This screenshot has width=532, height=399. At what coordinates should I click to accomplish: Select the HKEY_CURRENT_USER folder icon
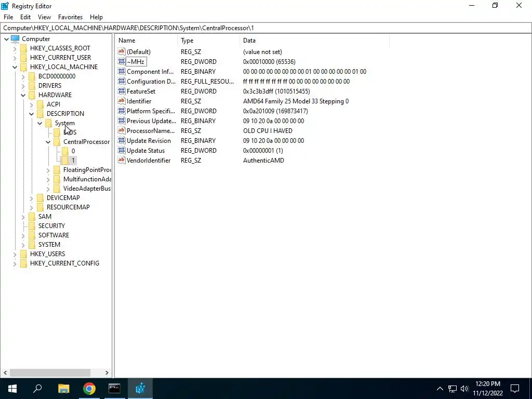pyautogui.click(x=23, y=57)
